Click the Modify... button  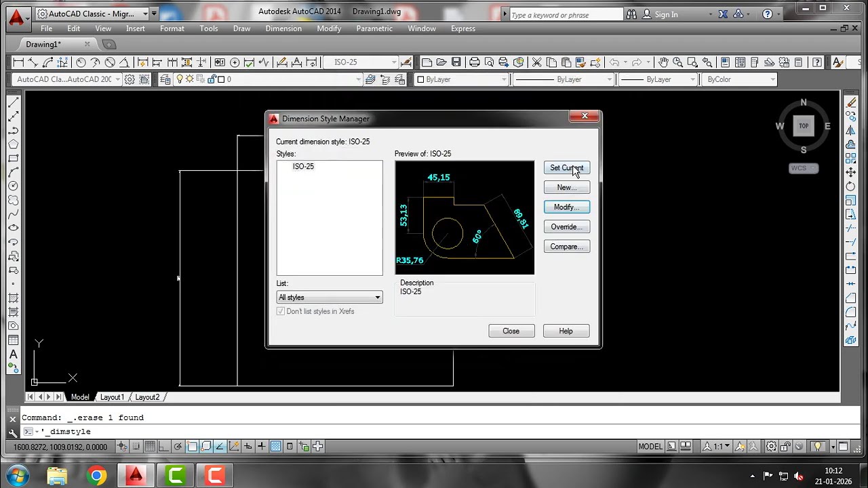(567, 207)
